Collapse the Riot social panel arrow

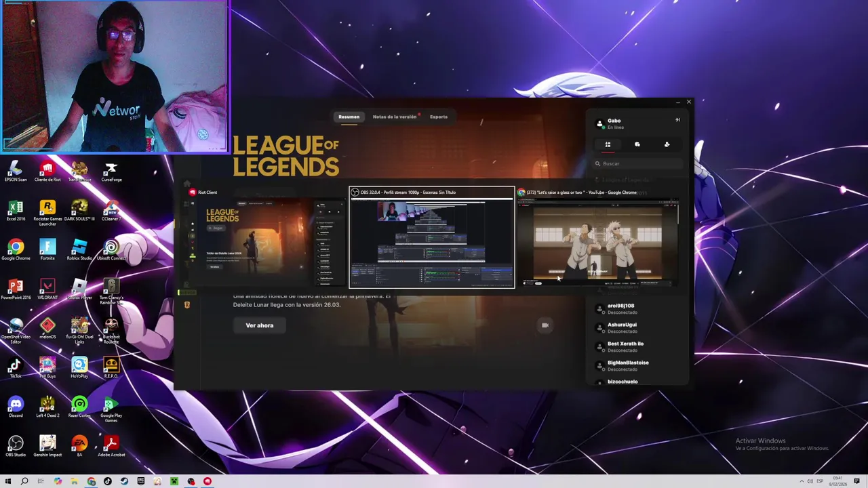tap(677, 120)
